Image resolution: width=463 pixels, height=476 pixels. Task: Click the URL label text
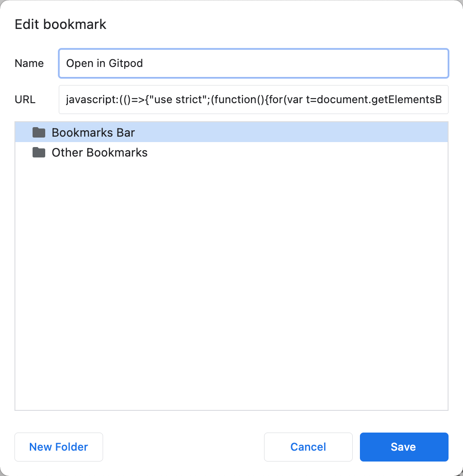(x=25, y=100)
